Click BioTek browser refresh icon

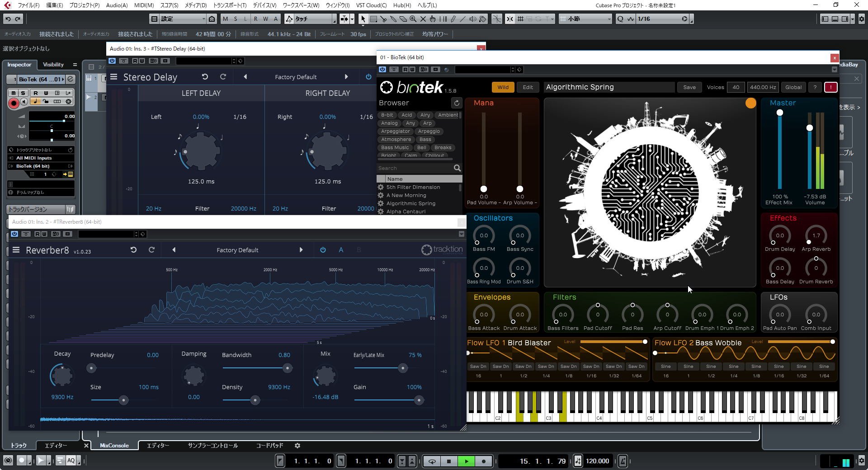[x=457, y=103]
